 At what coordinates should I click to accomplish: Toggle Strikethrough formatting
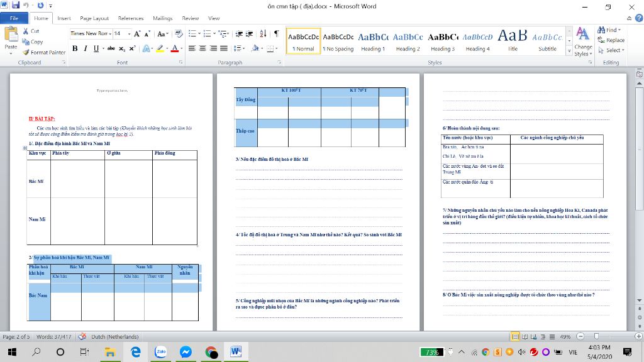point(111,48)
